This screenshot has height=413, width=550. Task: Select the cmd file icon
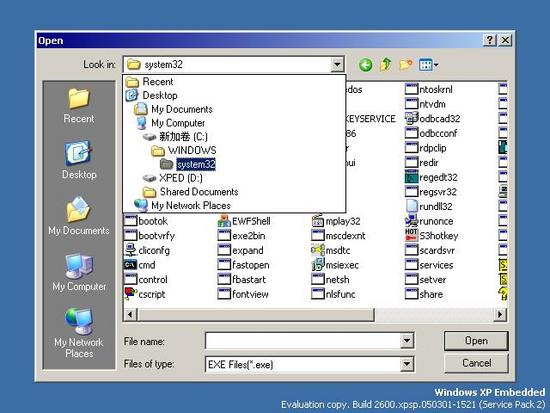[130, 265]
